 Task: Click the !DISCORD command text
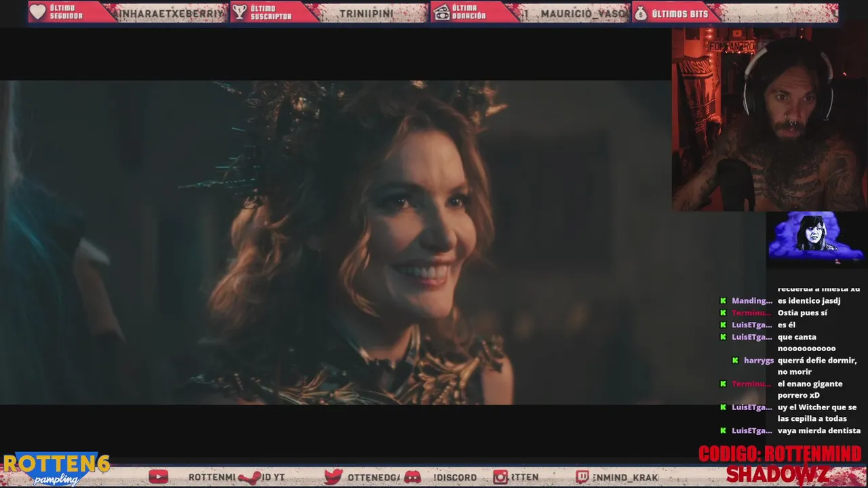coord(455,477)
